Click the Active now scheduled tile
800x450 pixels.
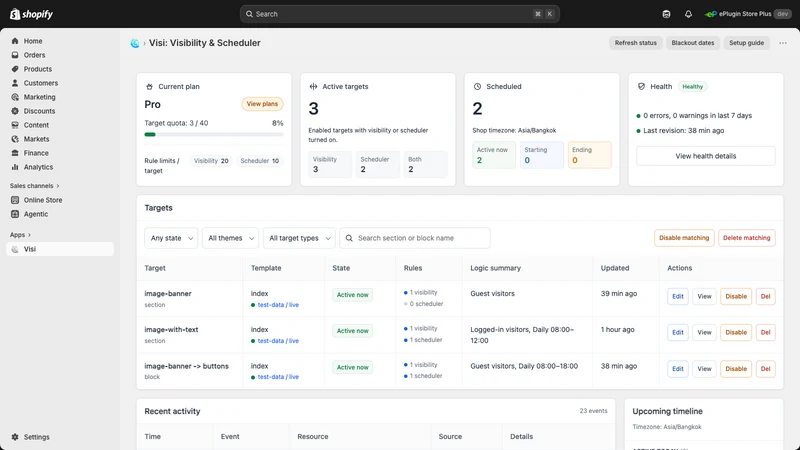494,155
